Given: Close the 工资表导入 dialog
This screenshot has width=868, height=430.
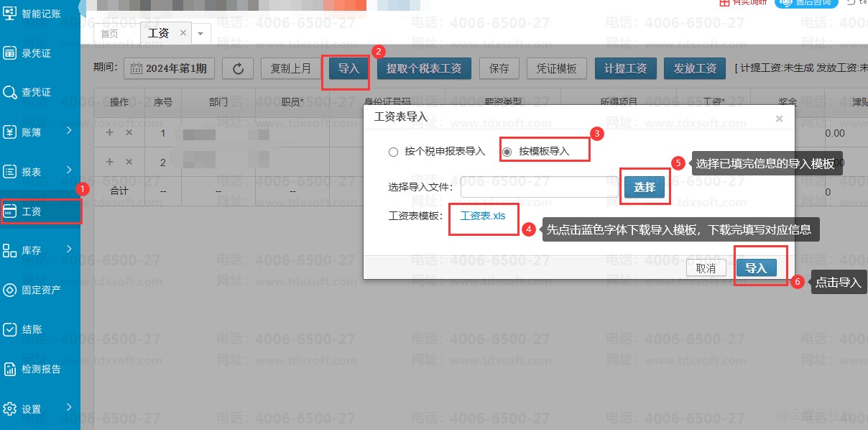Looking at the screenshot, I should pos(779,119).
